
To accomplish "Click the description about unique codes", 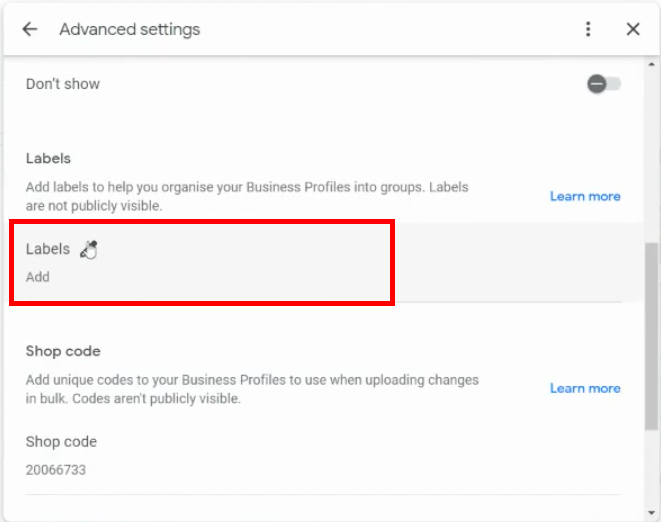I will 252,389.
